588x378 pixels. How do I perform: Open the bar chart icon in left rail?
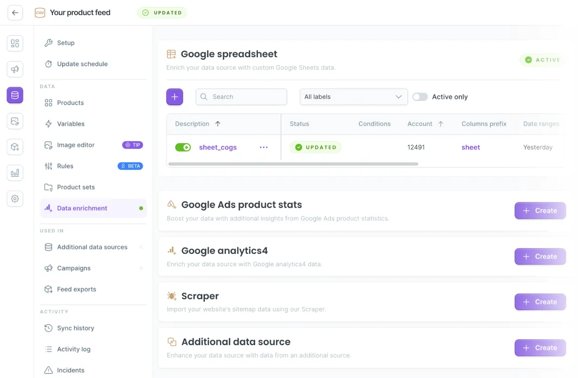point(15,173)
